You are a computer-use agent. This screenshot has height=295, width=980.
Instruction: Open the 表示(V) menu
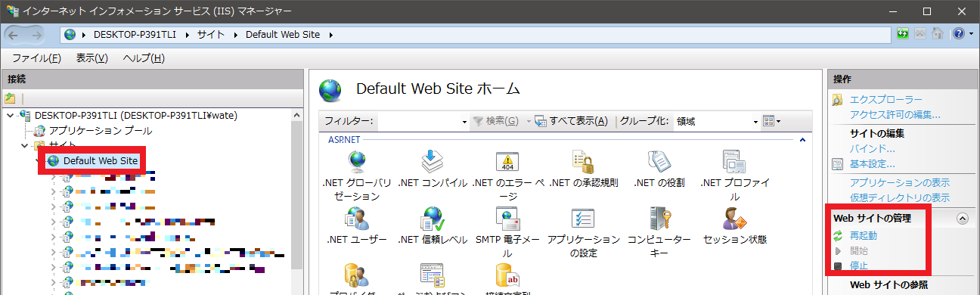pyautogui.click(x=92, y=58)
